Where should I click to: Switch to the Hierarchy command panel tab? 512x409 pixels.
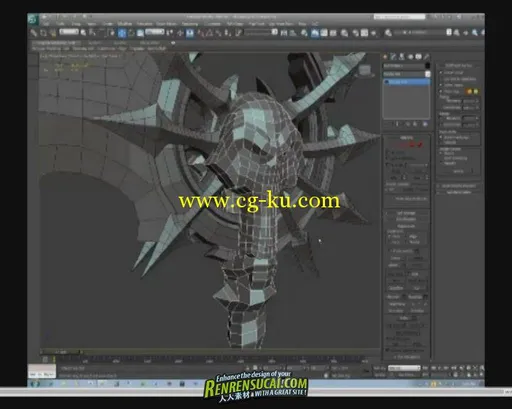click(402, 57)
